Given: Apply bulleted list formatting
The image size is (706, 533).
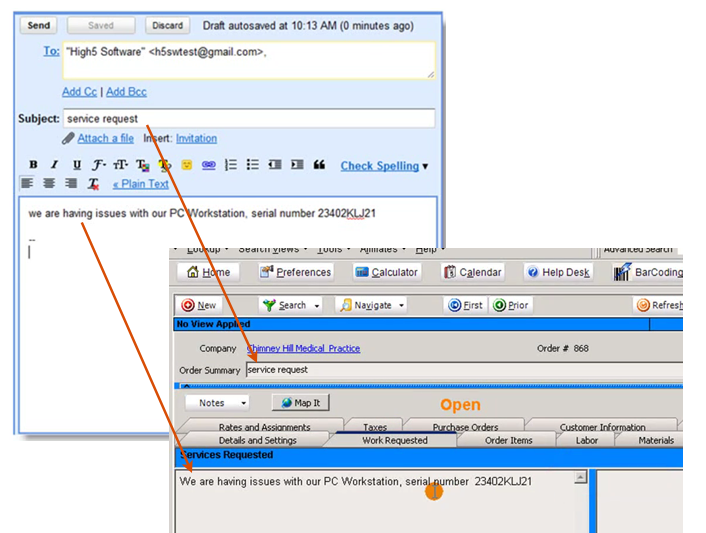Looking at the screenshot, I should [253, 165].
